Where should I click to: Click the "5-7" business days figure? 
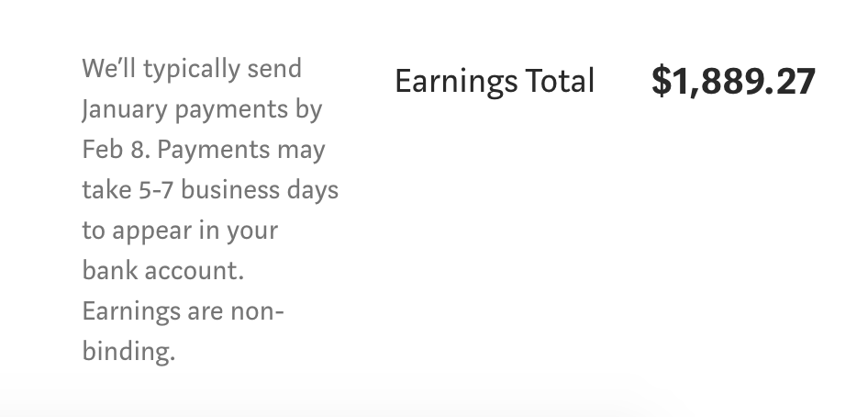click(x=156, y=190)
